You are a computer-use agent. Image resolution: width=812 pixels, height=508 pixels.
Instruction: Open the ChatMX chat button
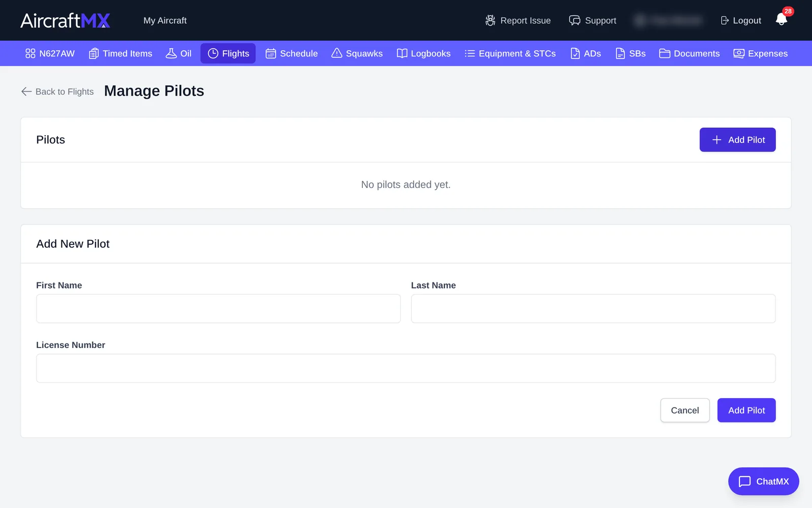coord(763,481)
